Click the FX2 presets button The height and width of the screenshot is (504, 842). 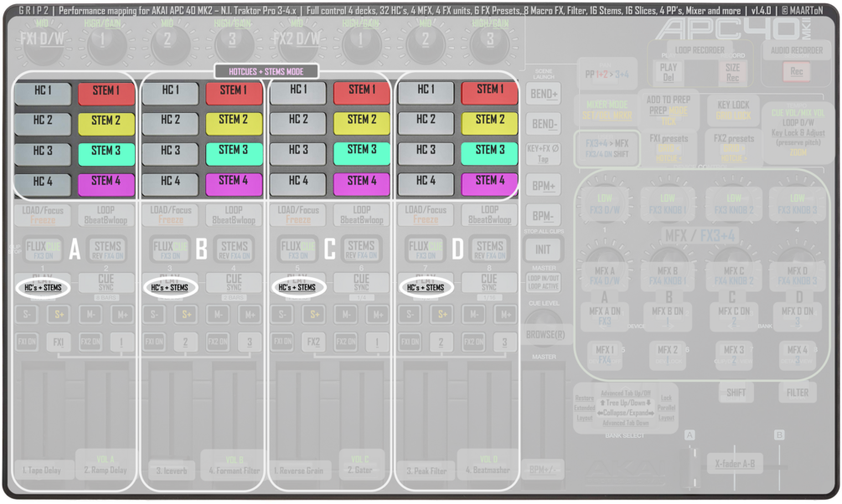tap(734, 147)
